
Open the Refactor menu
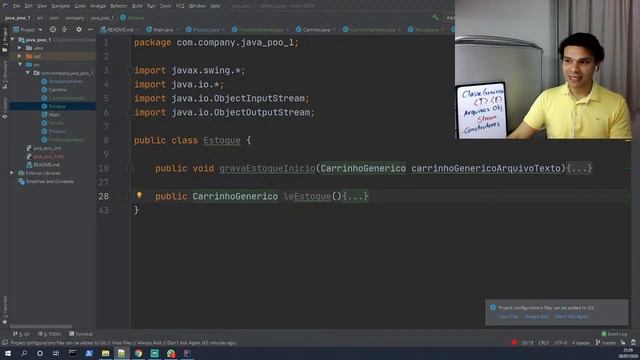(x=119, y=6)
